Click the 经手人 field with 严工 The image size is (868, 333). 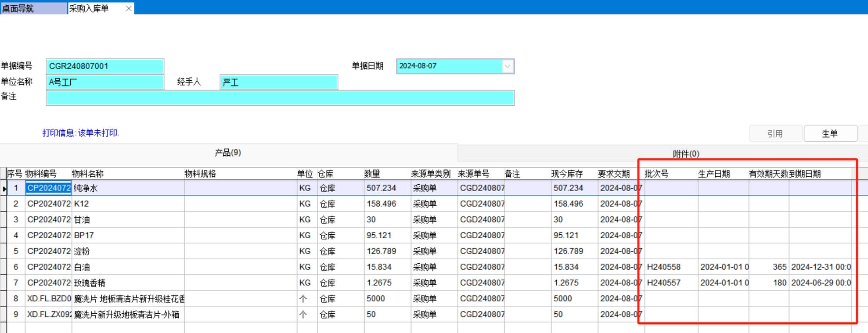(x=278, y=82)
